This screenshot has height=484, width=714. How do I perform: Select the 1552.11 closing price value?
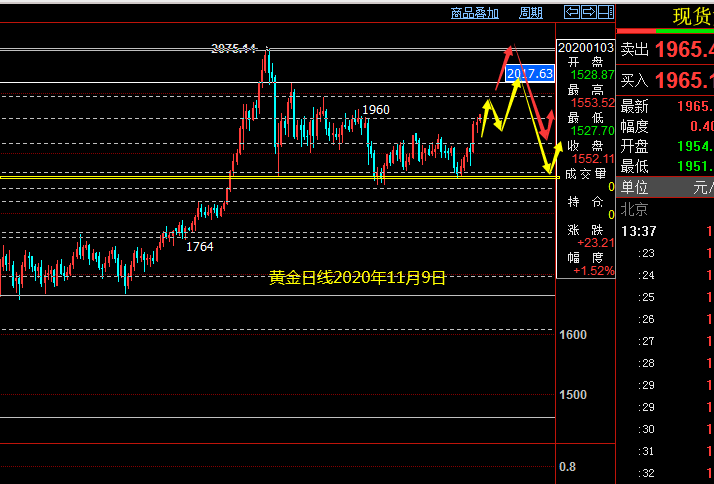pos(593,158)
